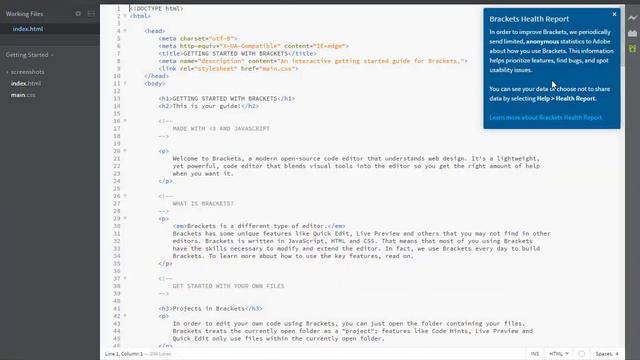Screen dimensions: 640x360
Task: Click the meta description content line
Action: [x=313, y=61]
